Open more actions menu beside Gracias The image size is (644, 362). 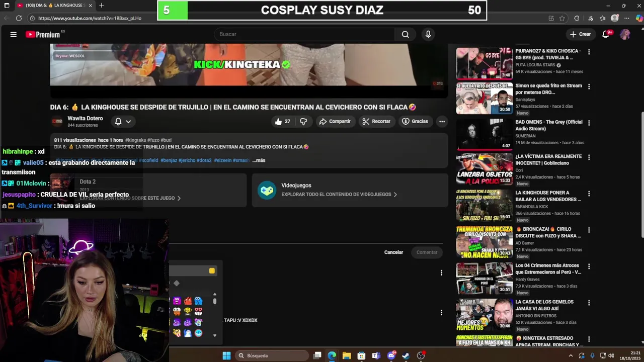click(442, 121)
